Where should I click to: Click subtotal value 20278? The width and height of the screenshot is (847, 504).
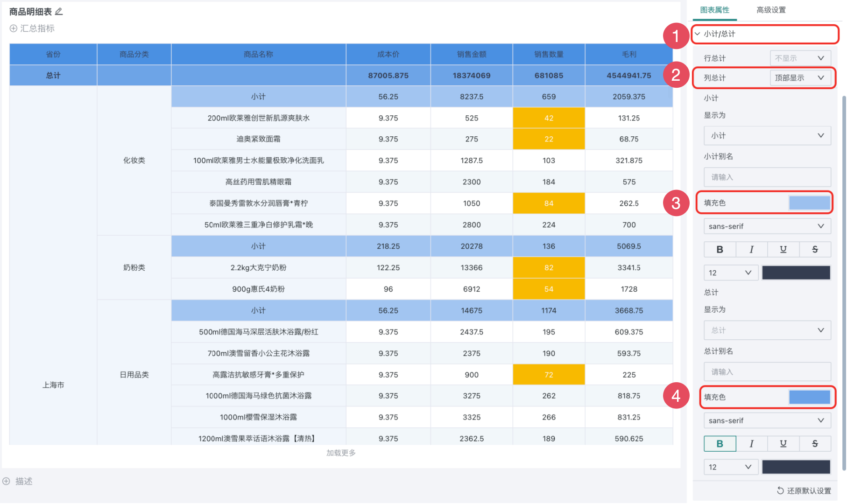click(x=472, y=246)
